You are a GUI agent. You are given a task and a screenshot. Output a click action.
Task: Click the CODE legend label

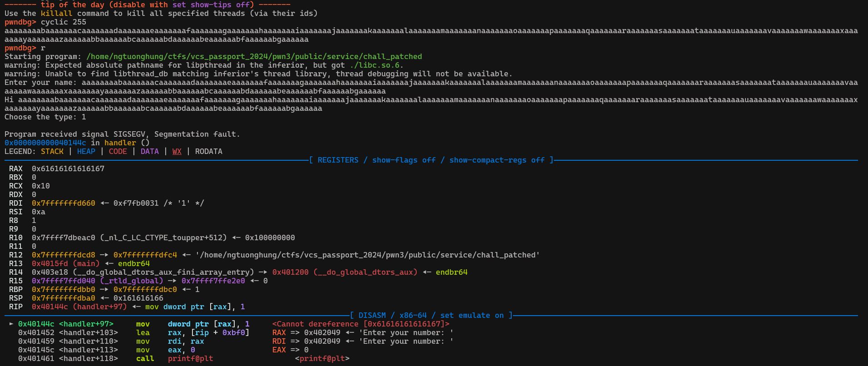[118, 151]
